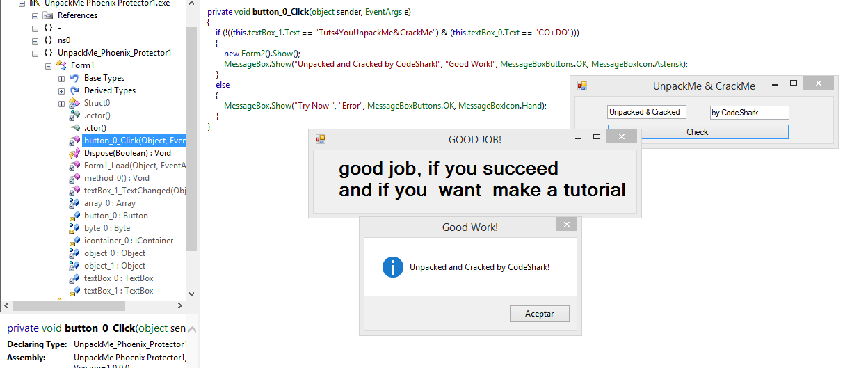Select the button_0 : Button field
This screenshot has width=868, height=368.
pyautogui.click(x=115, y=216)
